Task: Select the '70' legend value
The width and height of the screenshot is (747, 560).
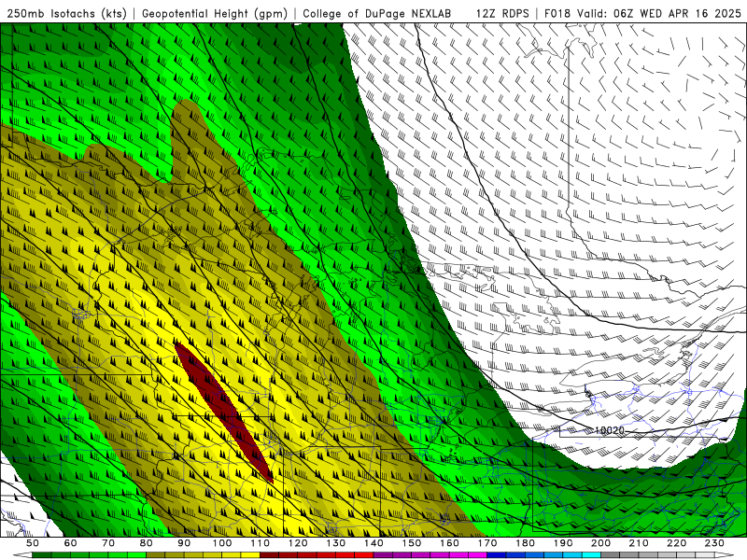Action: tap(108, 543)
